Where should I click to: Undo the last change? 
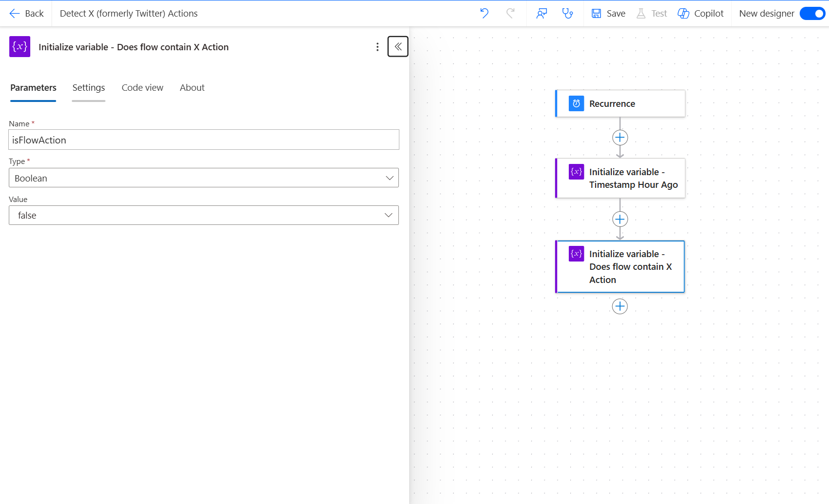tap(484, 13)
